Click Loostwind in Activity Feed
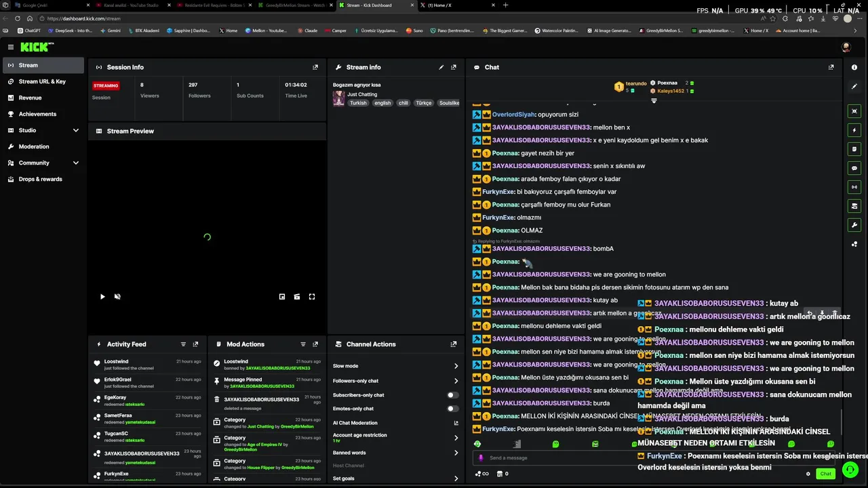 (x=116, y=362)
